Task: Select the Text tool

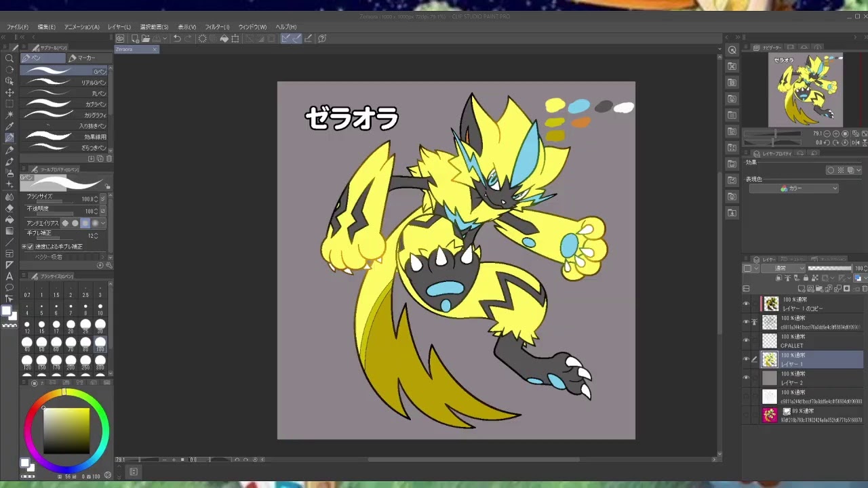Action: pos(9,276)
